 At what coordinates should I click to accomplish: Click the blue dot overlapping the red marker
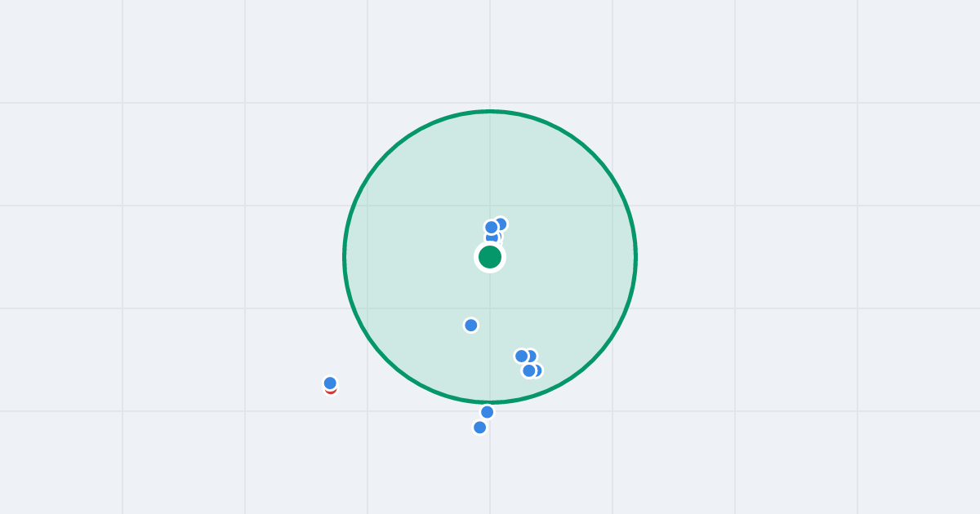pyautogui.click(x=330, y=383)
